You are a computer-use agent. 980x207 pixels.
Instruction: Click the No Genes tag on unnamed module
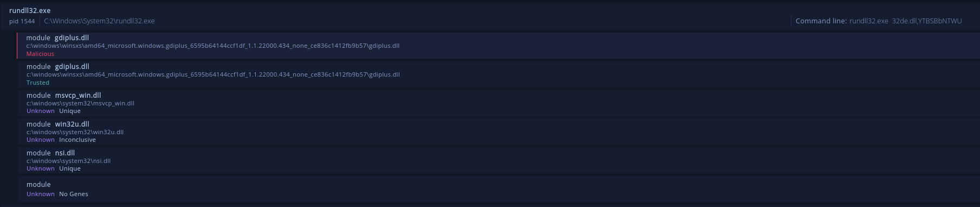[x=74, y=194]
